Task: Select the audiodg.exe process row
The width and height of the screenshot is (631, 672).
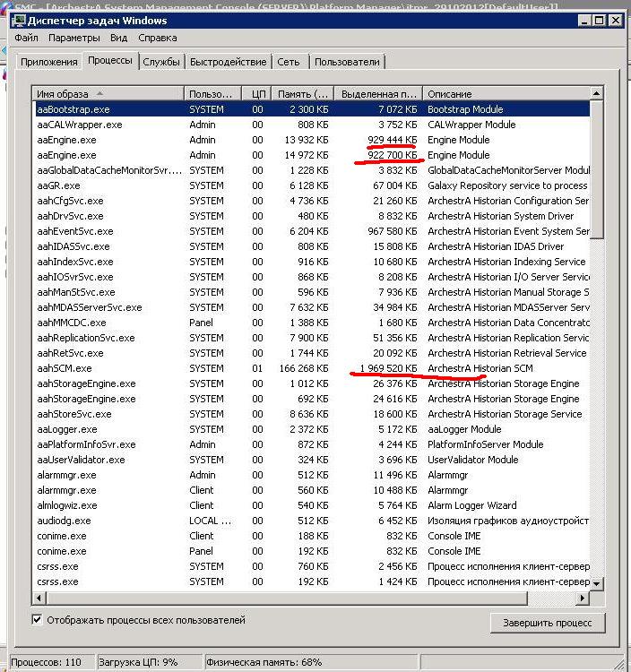Action: click(64, 521)
